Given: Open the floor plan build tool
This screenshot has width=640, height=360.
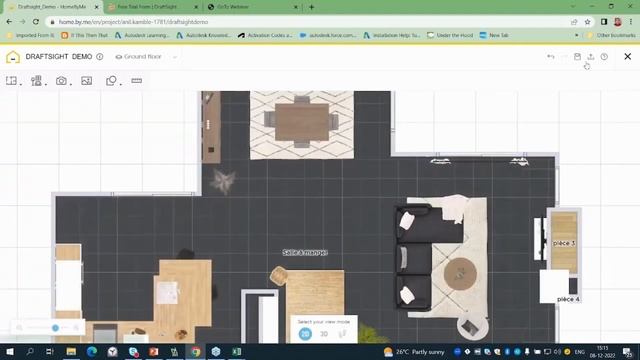Looking at the screenshot, I should click(x=11, y=81).
